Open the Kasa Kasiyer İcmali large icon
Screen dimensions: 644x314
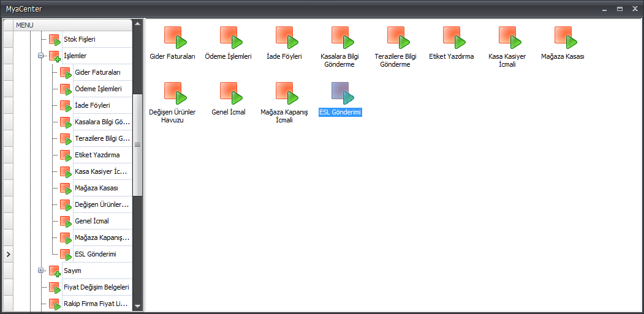510,38
